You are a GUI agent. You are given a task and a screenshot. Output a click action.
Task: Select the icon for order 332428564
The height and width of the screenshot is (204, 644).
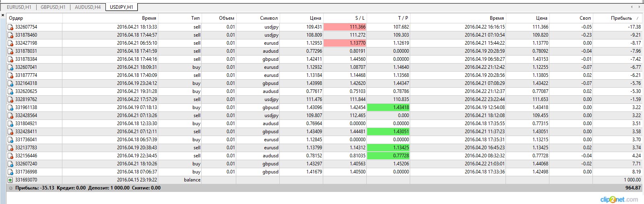[10, 115]
